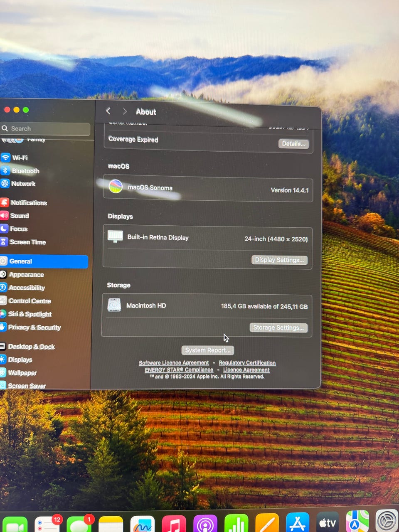
Task: Open the Regulatory Certification link
Action: 247,363
